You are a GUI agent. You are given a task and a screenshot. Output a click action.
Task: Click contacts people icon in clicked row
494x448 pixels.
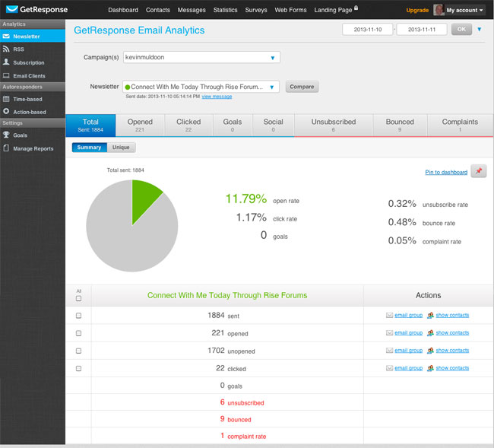pos(430,368)
